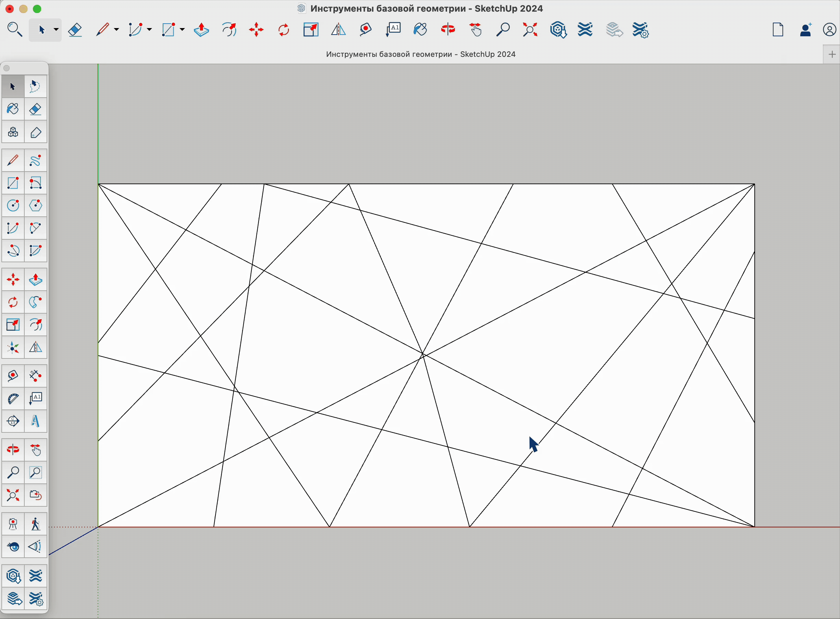Image resolution: width=840 pixels, height=619 pixels.
Task: Activate the Push/Pull tool in top toolbar
Action: [201, 29]
